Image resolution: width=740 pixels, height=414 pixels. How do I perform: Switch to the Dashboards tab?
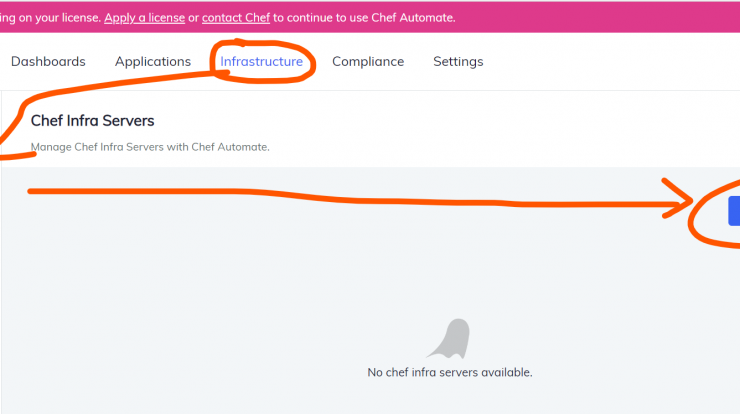(x=48, y=61)
